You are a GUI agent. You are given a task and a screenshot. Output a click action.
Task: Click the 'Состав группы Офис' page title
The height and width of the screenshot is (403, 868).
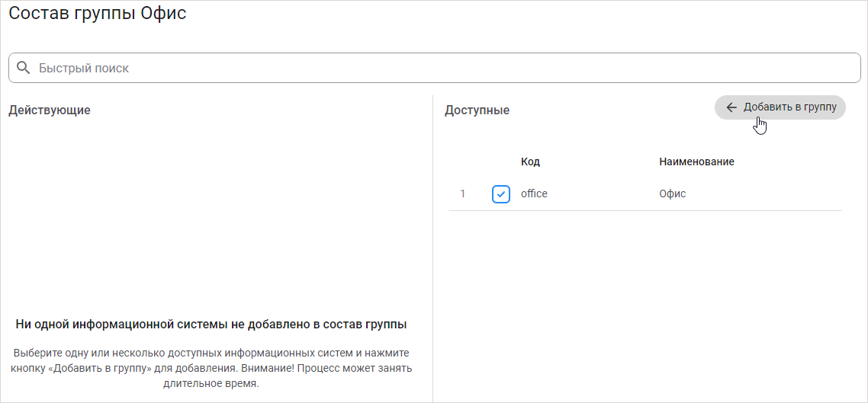click(x=98, y=13)
